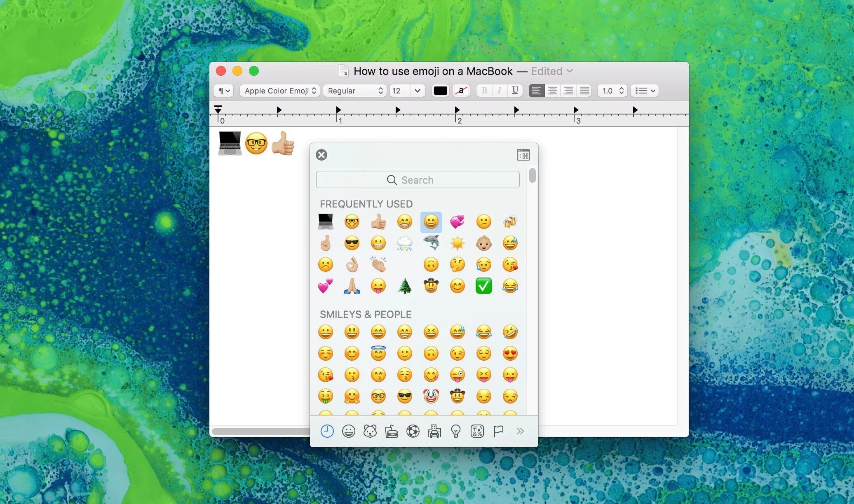Toggle bold formatting button
The width and height of the screenshot is (854, 504).
click(484, 91)
